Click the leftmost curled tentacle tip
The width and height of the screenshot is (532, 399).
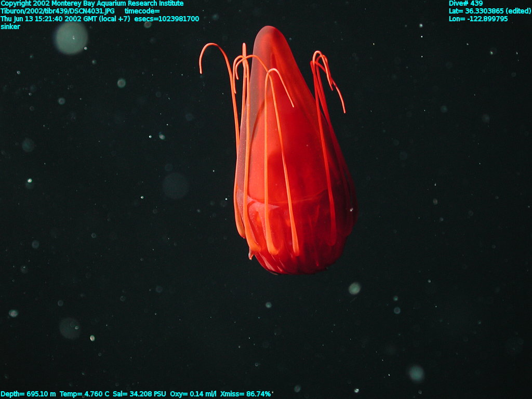pyautogui.click(x=201, y=70)
